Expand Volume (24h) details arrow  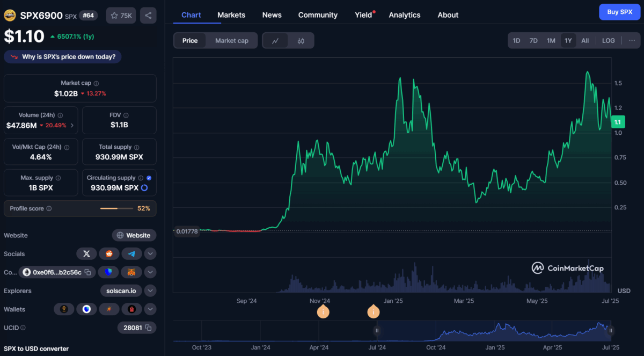click(72, 126)
